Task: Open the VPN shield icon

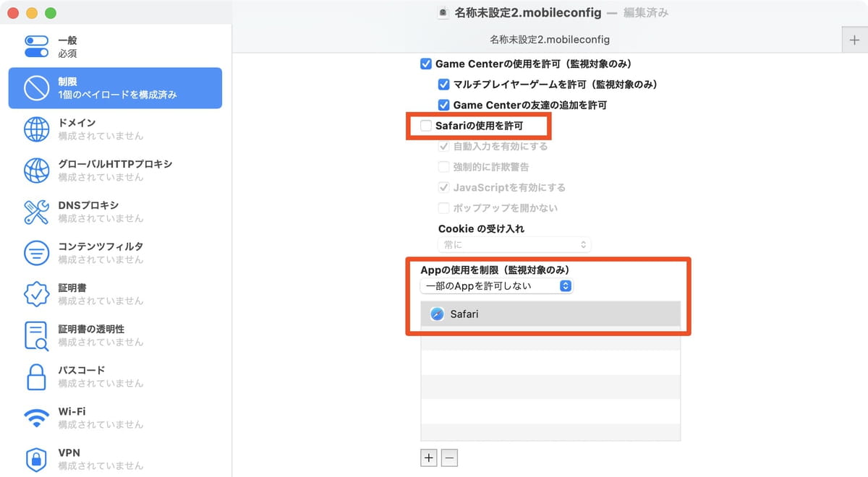Action: tap(36, 459)
